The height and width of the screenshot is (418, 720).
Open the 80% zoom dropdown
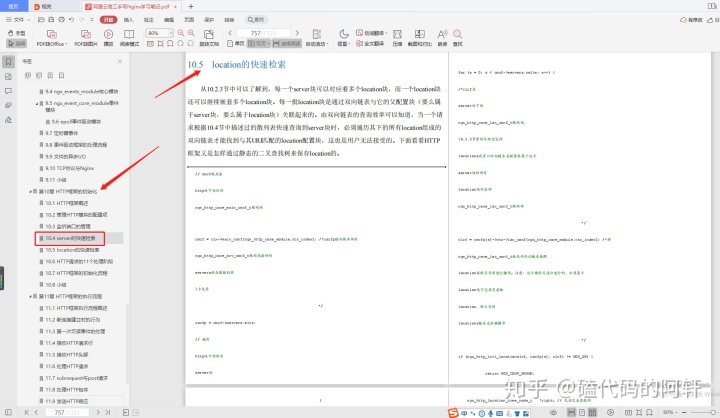tap(159, 33)
